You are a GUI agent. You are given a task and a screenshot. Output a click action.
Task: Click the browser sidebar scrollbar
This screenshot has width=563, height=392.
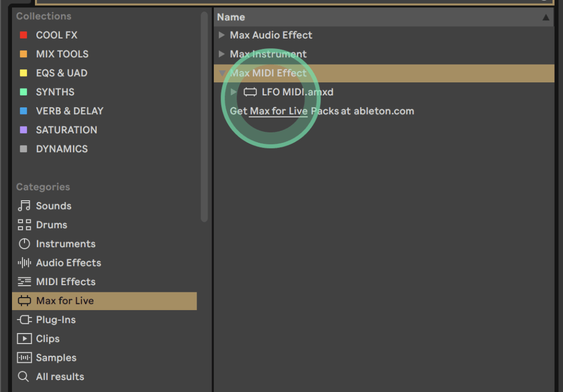pos(204,117)
